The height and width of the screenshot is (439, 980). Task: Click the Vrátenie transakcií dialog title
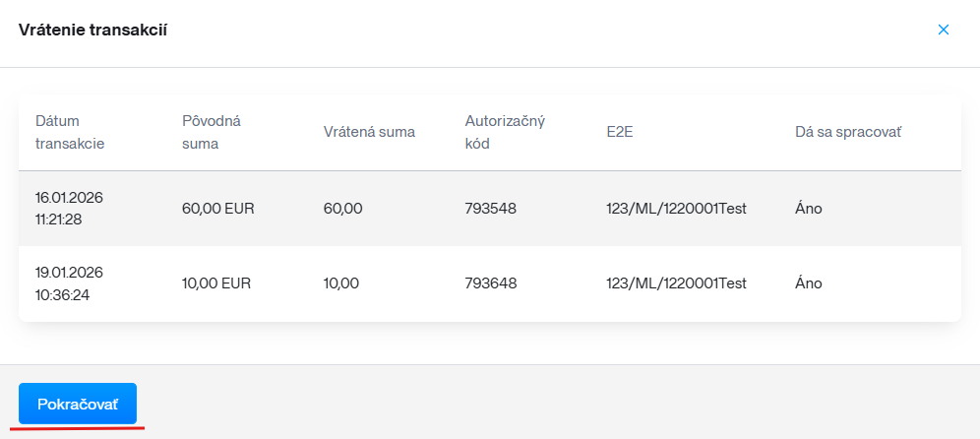92,31
